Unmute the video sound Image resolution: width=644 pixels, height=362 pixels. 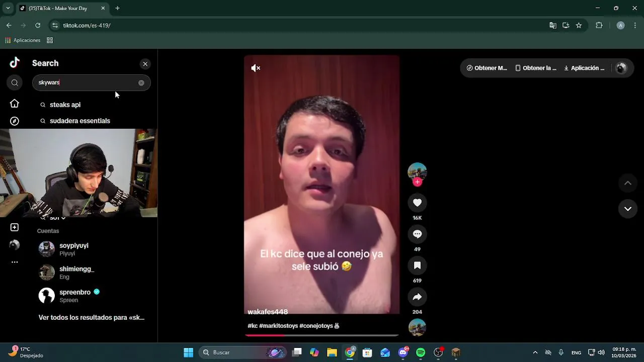pyautogui.click(x=256, y=68)
